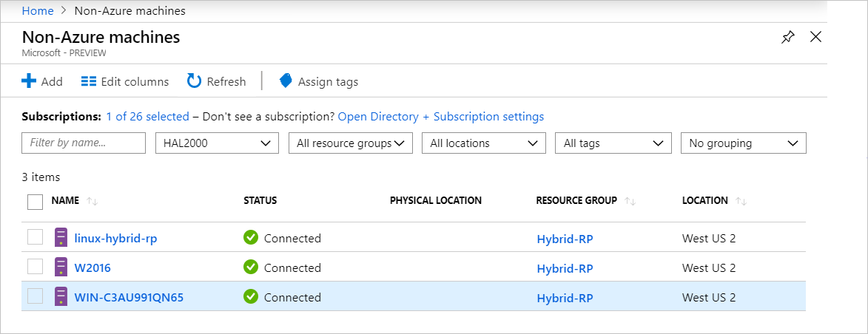Click the WIN-C3AU991QN65 server icon
The image size is (868, 334).
(61, 297)
